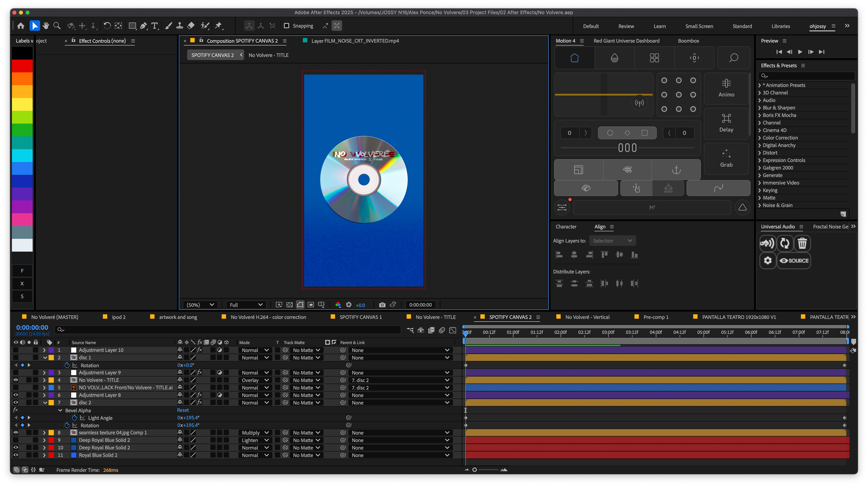The height and width of the screenshot is (486, 868).
Task: Open the viewer magnification (50%) dropdown
Action: [200, 305]
